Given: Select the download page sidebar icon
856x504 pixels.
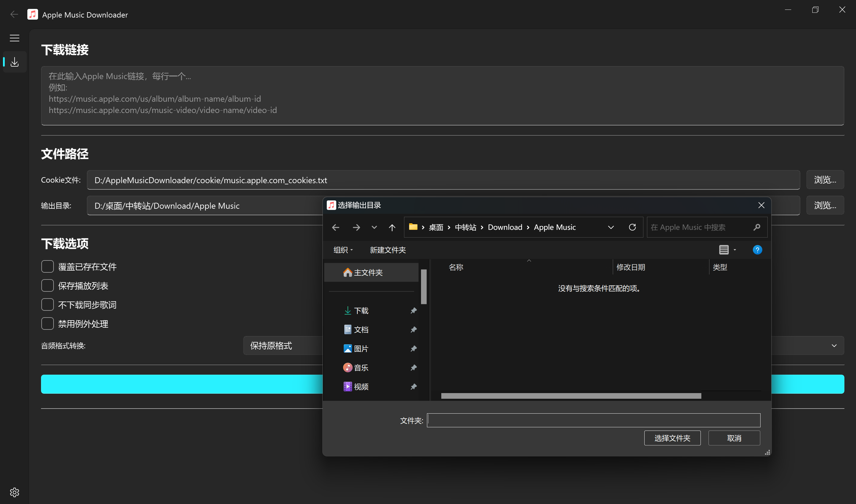Looking at the screenshot, I should (x=14, y=62).
